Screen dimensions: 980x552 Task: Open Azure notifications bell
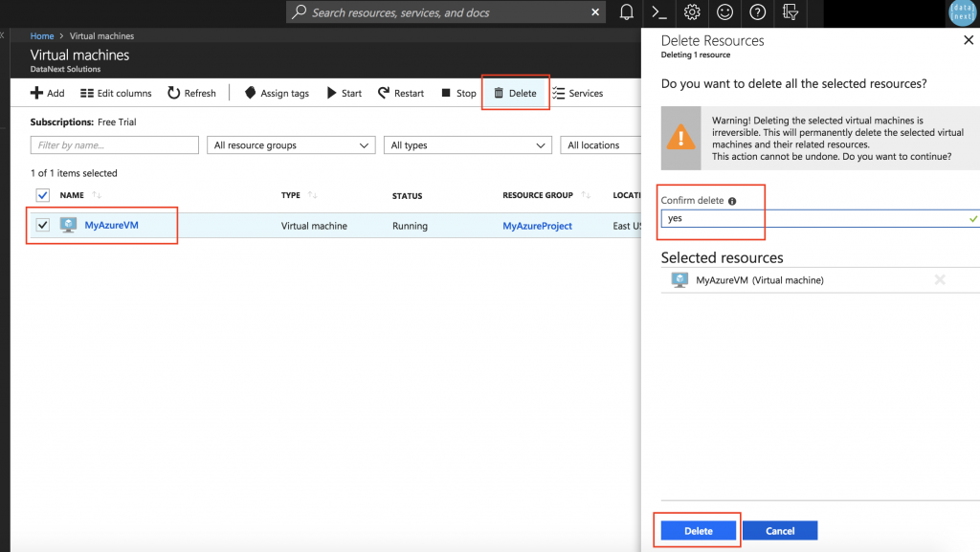[627, 12]
